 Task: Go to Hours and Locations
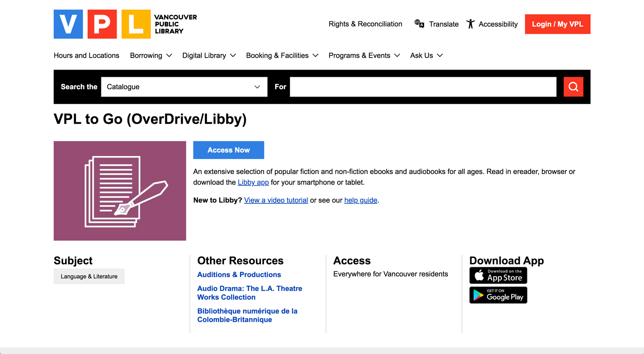point(86,55)
